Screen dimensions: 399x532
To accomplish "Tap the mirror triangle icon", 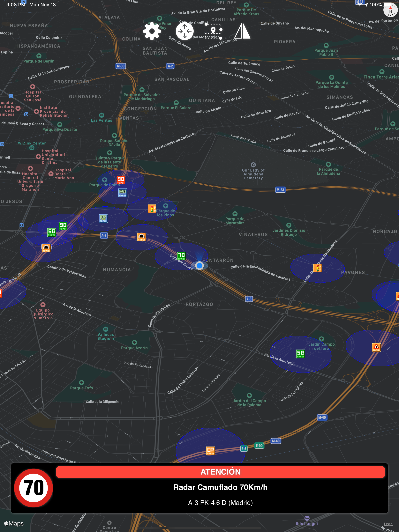I will 242,31.
